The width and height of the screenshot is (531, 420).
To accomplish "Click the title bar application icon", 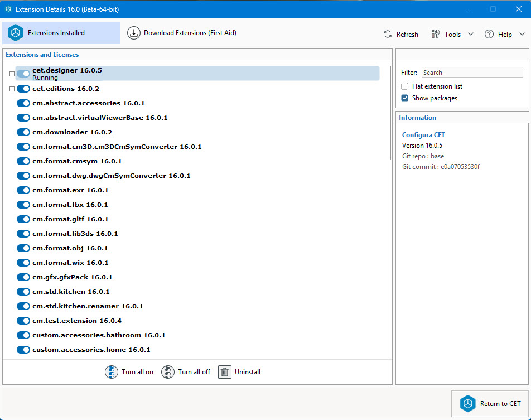I will 8,9.
